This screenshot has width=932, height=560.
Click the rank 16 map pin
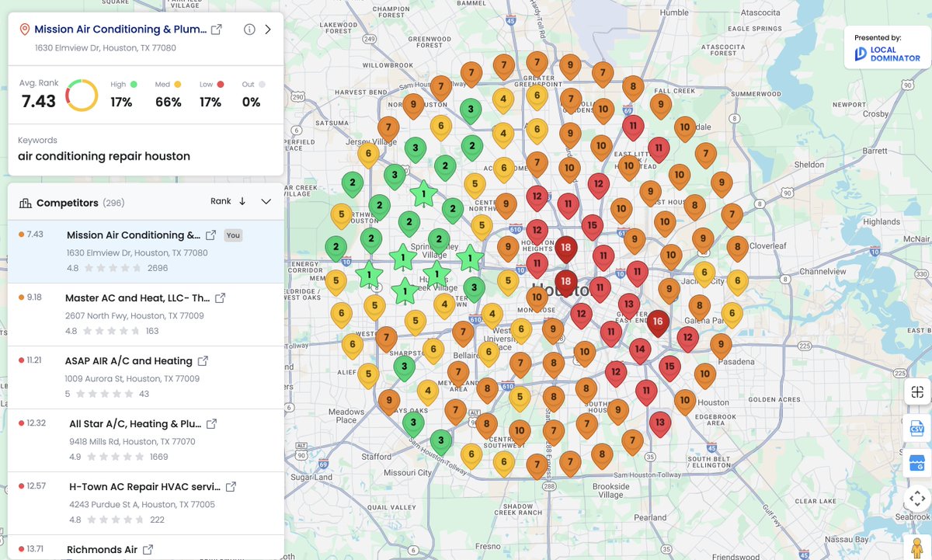click(658, 322)
